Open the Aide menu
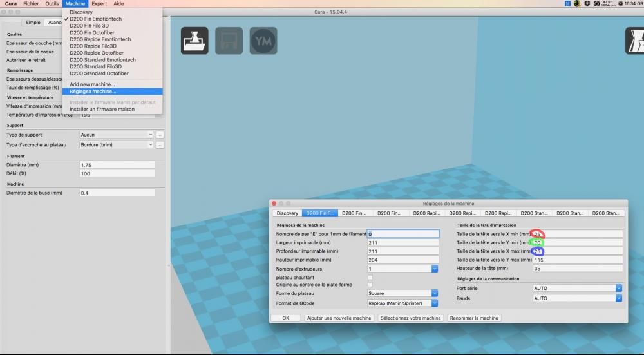 (x=118, y=3)
